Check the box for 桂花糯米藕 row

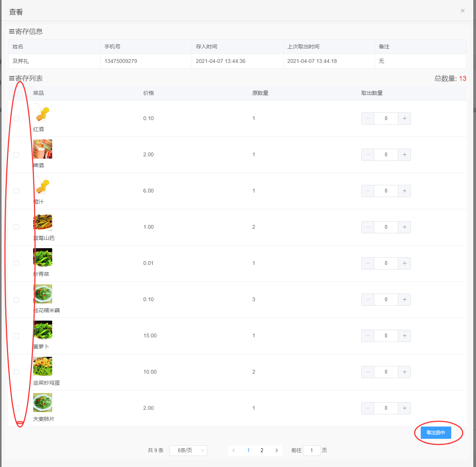click(16, 300)
